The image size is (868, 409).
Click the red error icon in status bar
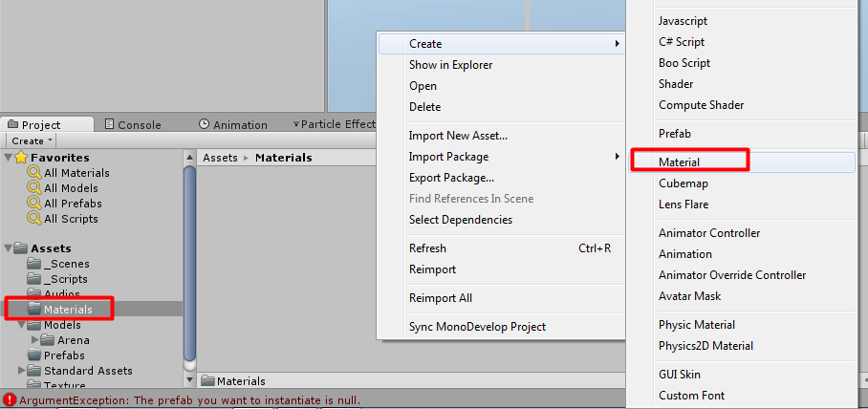tap(10, 399)
